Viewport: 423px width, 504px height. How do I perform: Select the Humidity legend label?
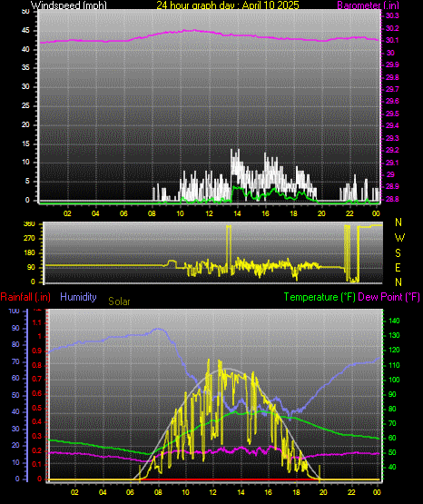coord(78,297)
